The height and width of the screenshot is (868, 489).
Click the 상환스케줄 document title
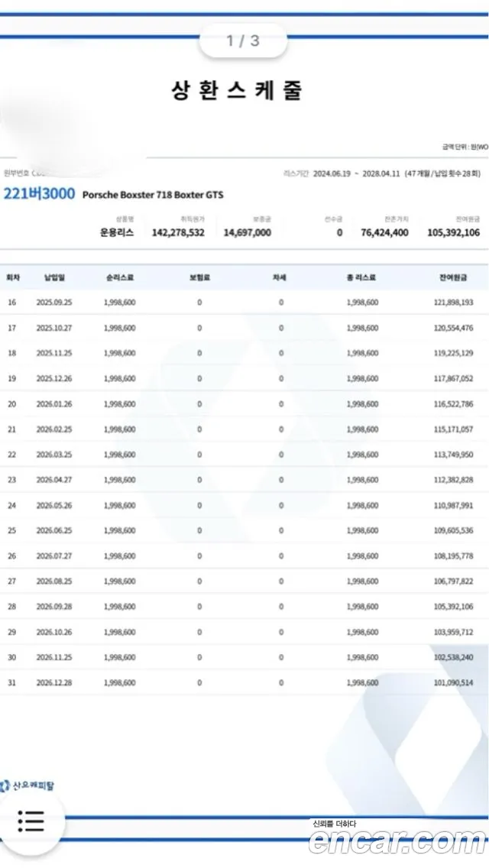[237, 90]
